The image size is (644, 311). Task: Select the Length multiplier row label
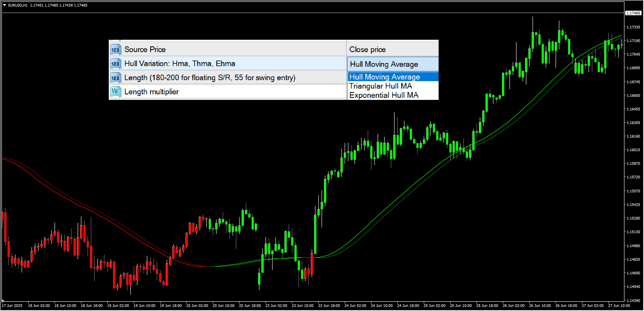click(151, 92)
